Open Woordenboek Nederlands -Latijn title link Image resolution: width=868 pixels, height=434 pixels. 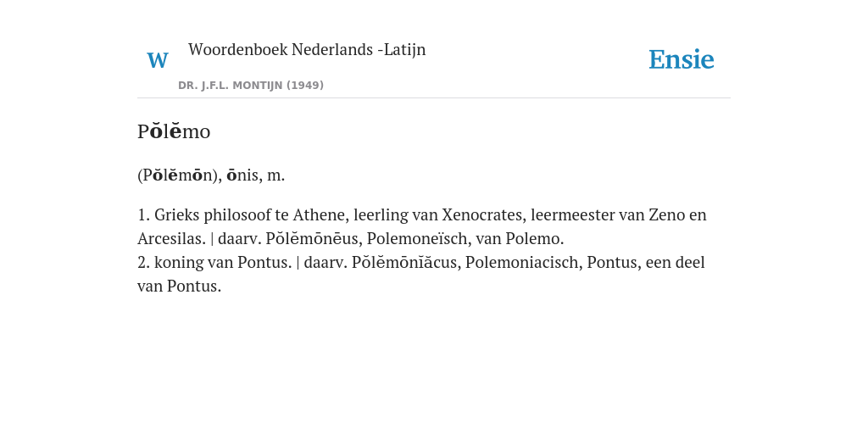click(307, 50)
